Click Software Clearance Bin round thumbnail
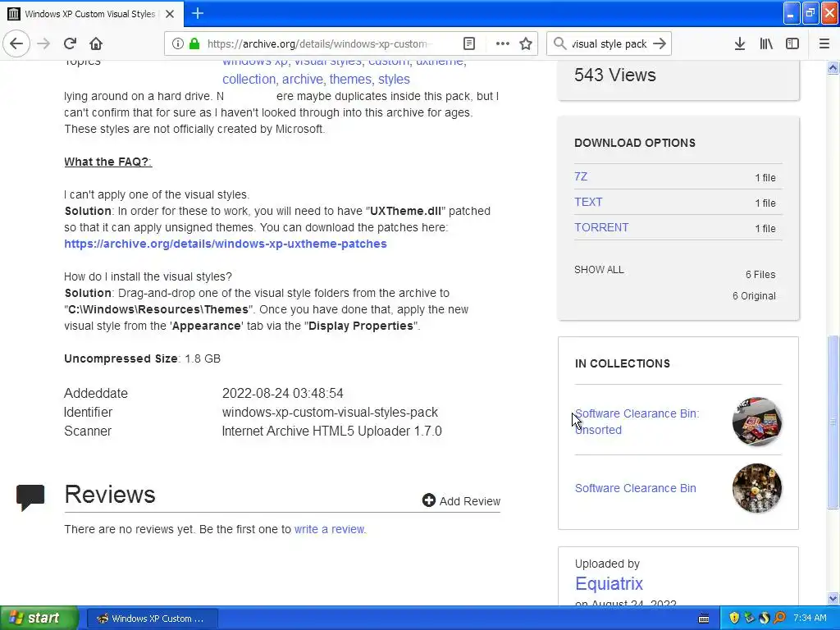840x630 pixels. [x=757, y=488]
